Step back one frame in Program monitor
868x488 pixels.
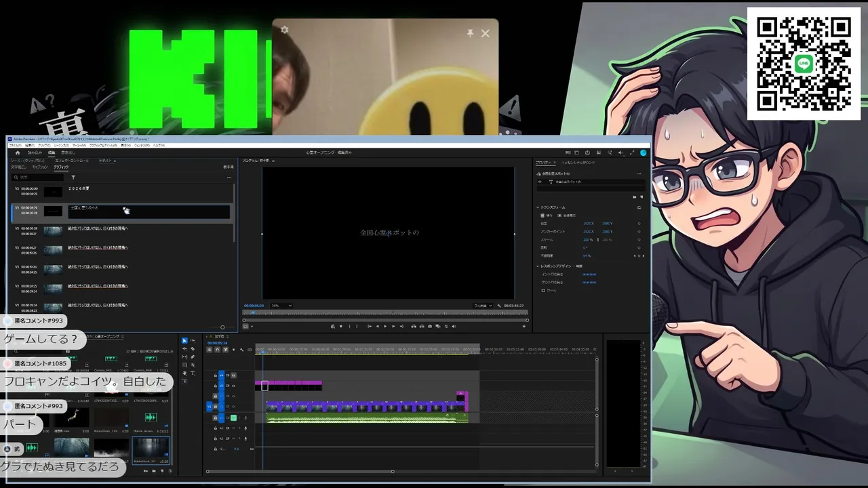(377, 326)
